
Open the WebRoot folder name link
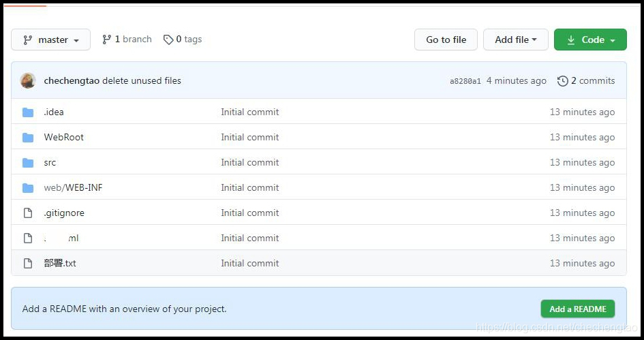tap(64, 138)
